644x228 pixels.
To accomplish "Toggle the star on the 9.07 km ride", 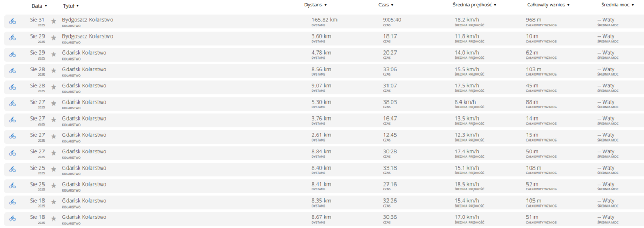I will (54, 87).
